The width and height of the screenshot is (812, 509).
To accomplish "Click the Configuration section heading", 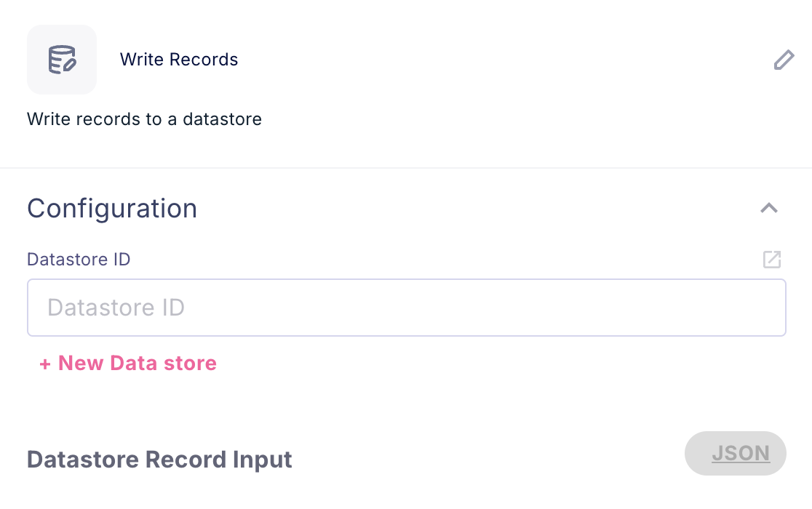I will click(x=112, y=209).
